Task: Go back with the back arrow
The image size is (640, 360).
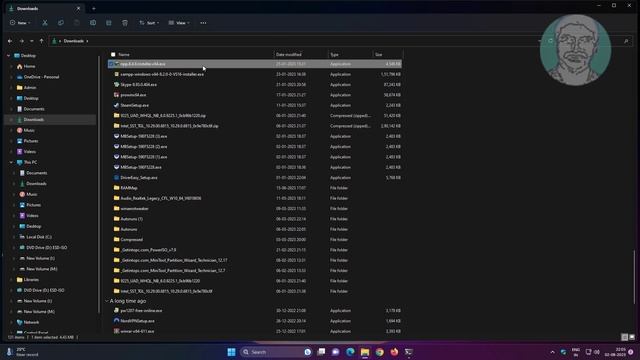Action: pyautogui.click(x=10, y=41)
